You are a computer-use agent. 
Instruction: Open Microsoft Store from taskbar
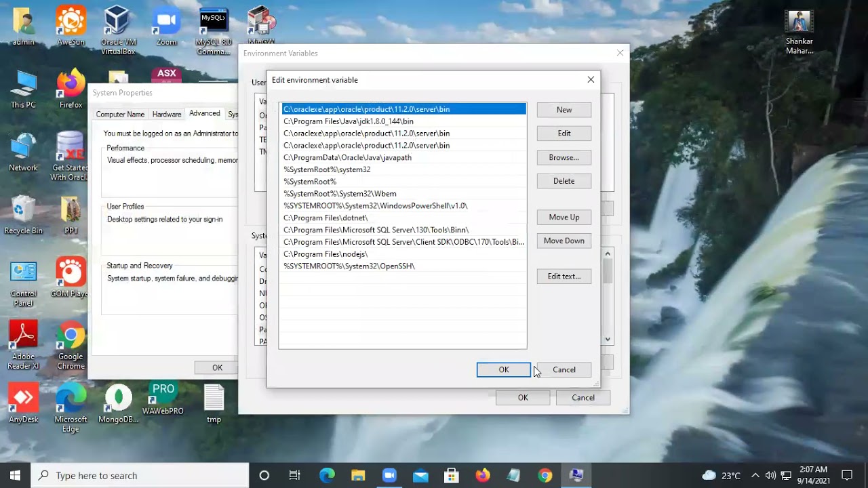pos(451,475)
